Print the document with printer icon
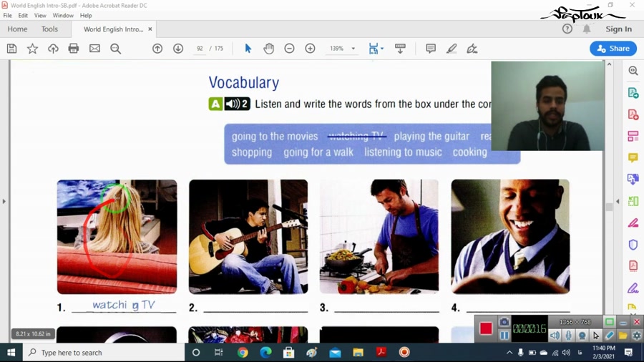Viewport: 644px width, 362px height. (x=74, y=49)
